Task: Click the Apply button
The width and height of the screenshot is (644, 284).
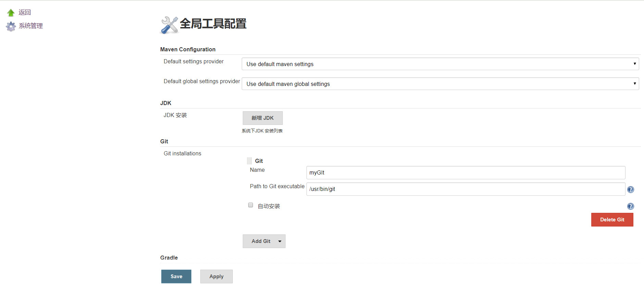Action: point(216,276)
